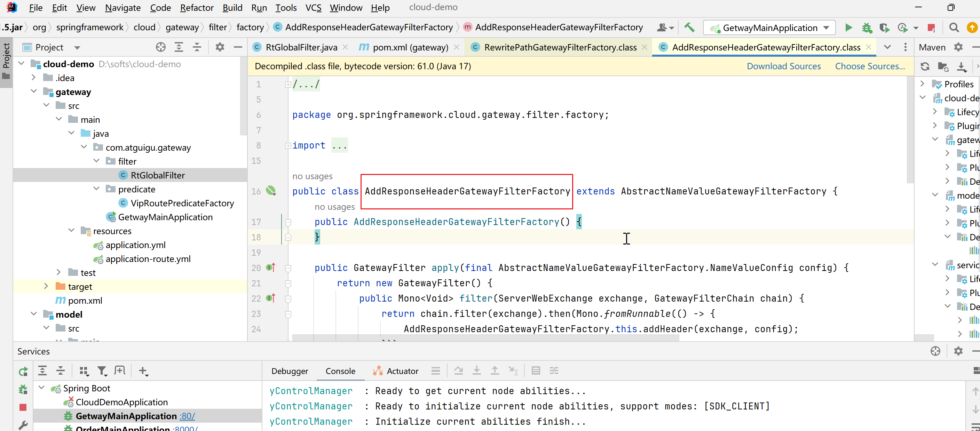Close pom.xml (gateway) tab
Screen dimensions: 980x431
coord(457,47)
